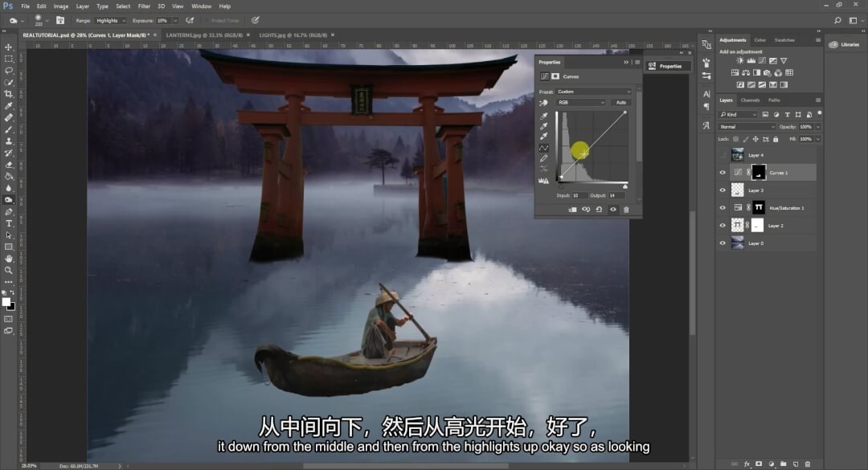Select the Move tool
Image resolution: width=868 pixels, height=470 pixels.
[x=8, y=47]
